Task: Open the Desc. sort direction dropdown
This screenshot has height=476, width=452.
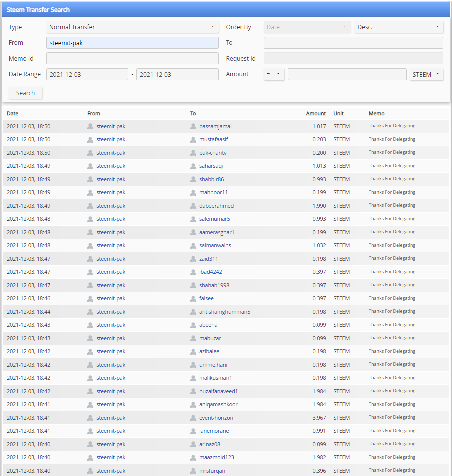Action: [x=399, y=27]
